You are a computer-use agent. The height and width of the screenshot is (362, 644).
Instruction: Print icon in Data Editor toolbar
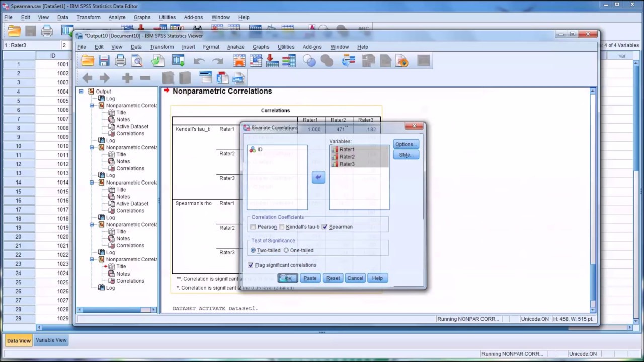47,31
